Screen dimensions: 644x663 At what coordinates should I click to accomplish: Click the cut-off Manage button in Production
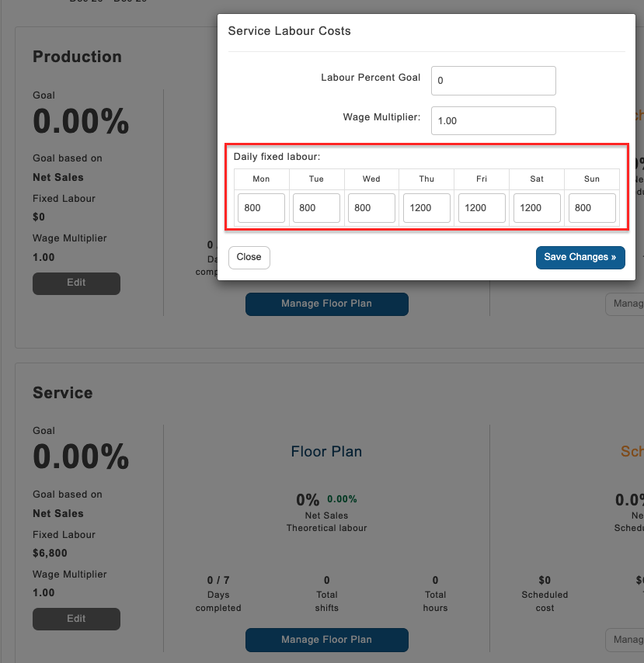(x=625, y=304)
